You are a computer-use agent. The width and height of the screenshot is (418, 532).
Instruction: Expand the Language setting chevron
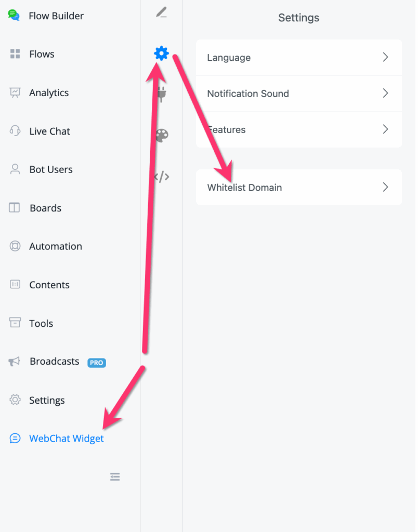tap(385, 57)
